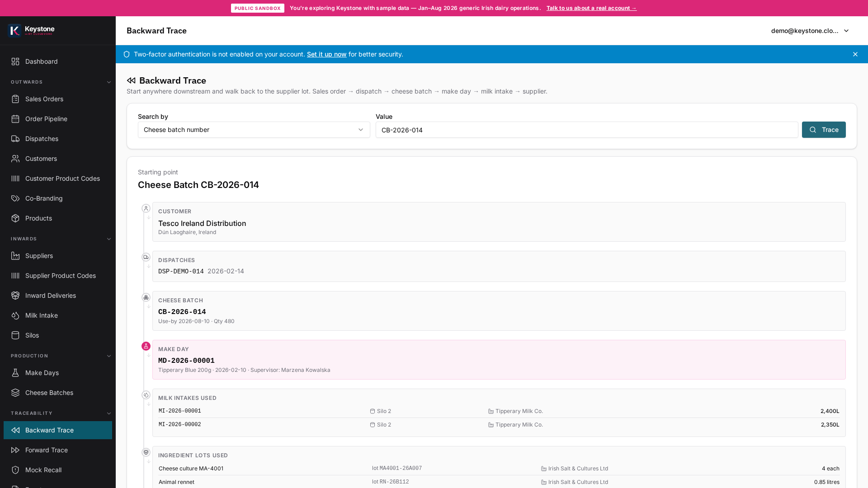Click the Dispatches timeline truck icon
This screenshot has height=488, width=868.
146,257
